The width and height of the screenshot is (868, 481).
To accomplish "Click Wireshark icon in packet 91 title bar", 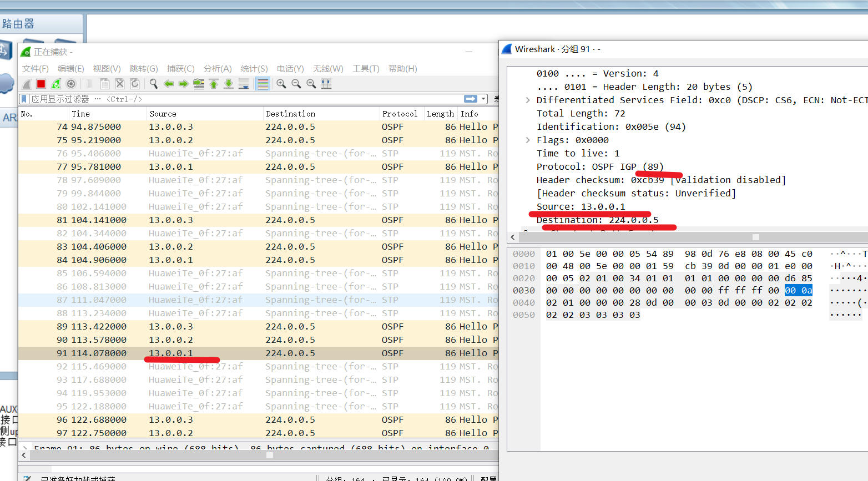I will point(506,49).
